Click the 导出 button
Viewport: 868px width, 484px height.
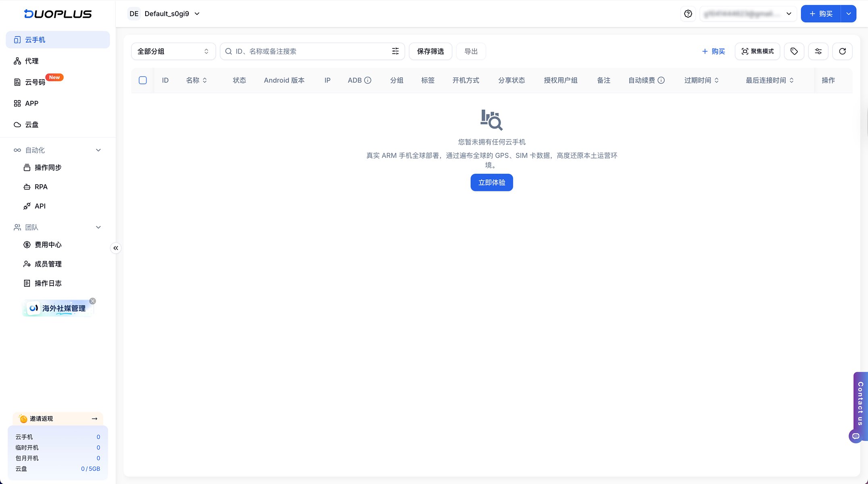click(x=471, y=51)
